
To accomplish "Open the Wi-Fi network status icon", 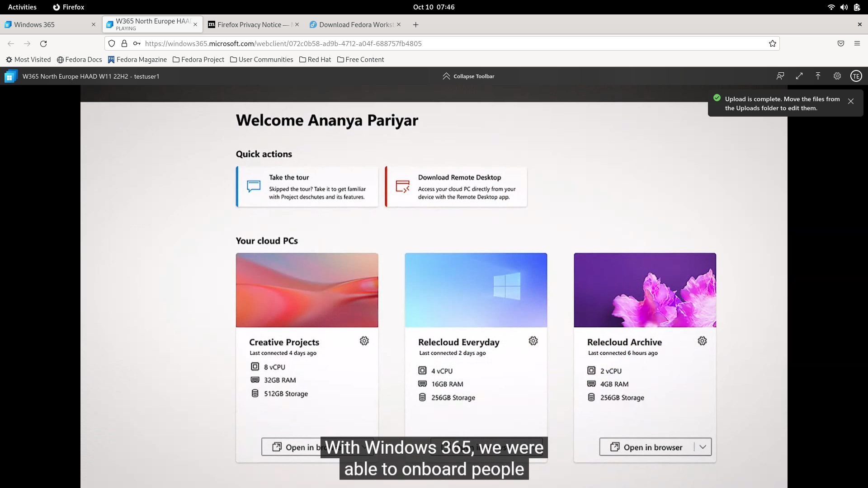I will (831, 7).
